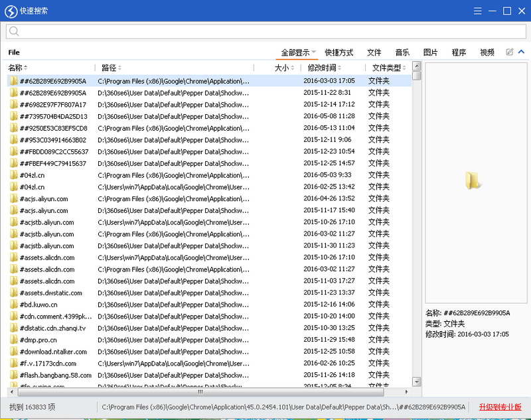This screenshot has width=531, height=420.
Task: Collapse the filter bar with chevron icon
Action: (521, 52)
